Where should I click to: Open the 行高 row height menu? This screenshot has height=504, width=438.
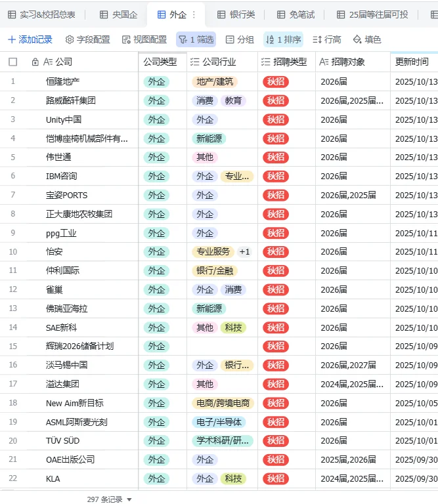point(327,39)
